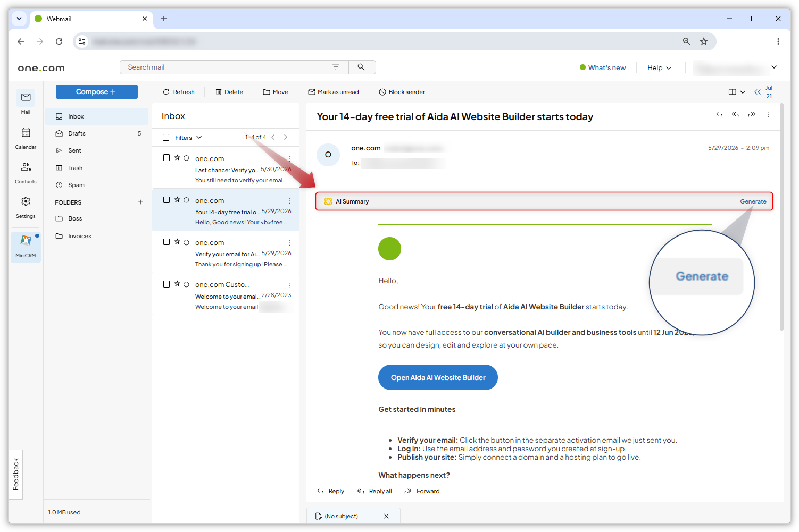Viewport: 799px width, 532px height.
Task: Click the search magnifier button
Action: (x=361, y=67)
